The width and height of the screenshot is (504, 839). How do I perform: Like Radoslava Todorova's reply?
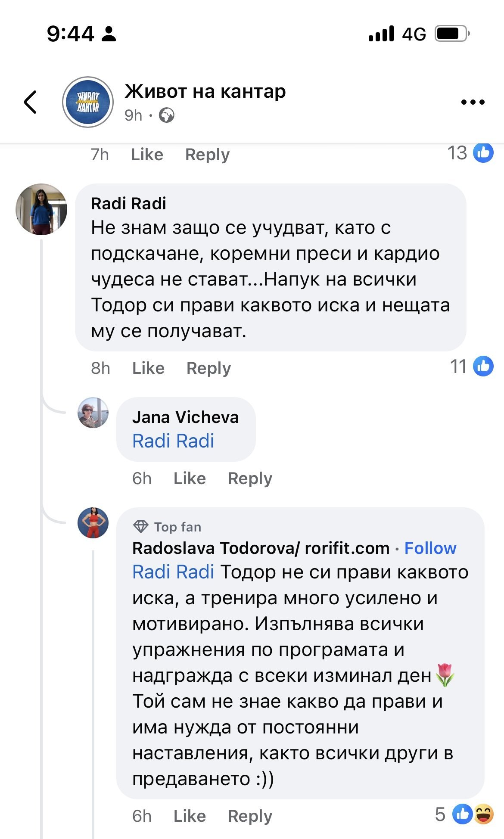(190, 816)
